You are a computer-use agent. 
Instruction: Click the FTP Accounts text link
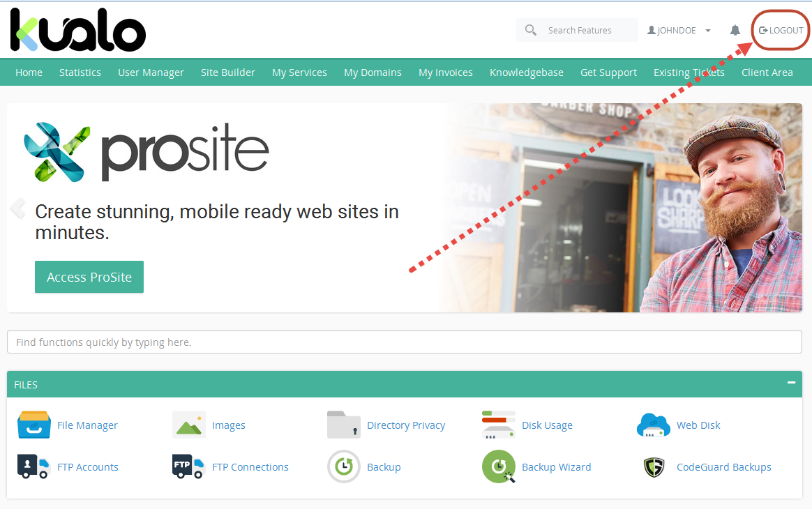[87, 467]
